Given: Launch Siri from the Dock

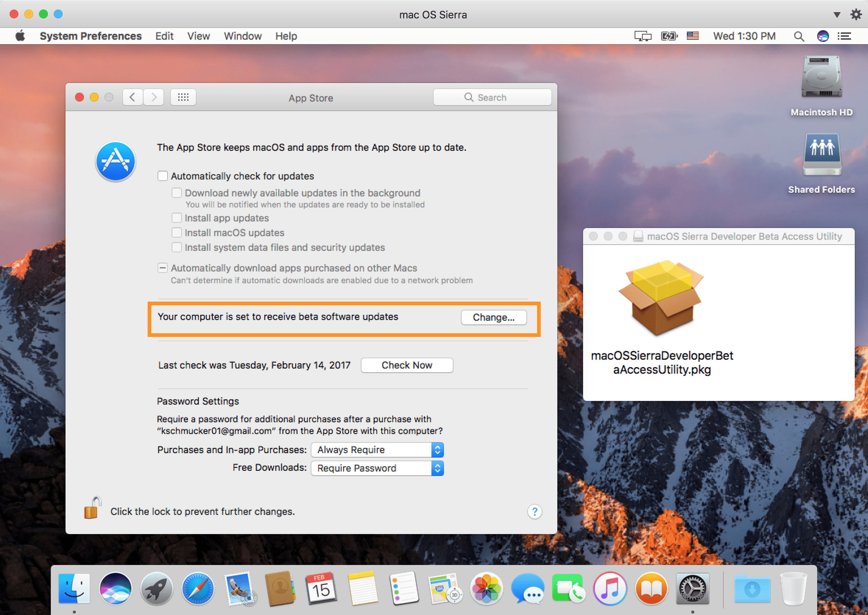Looking at the screenshot, I should point(116,589).
